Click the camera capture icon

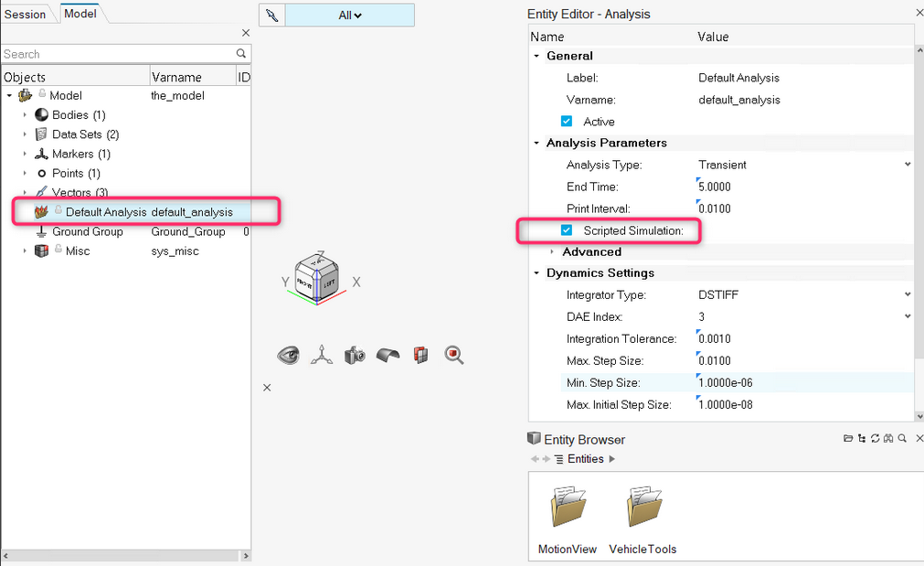pos(355,355)
